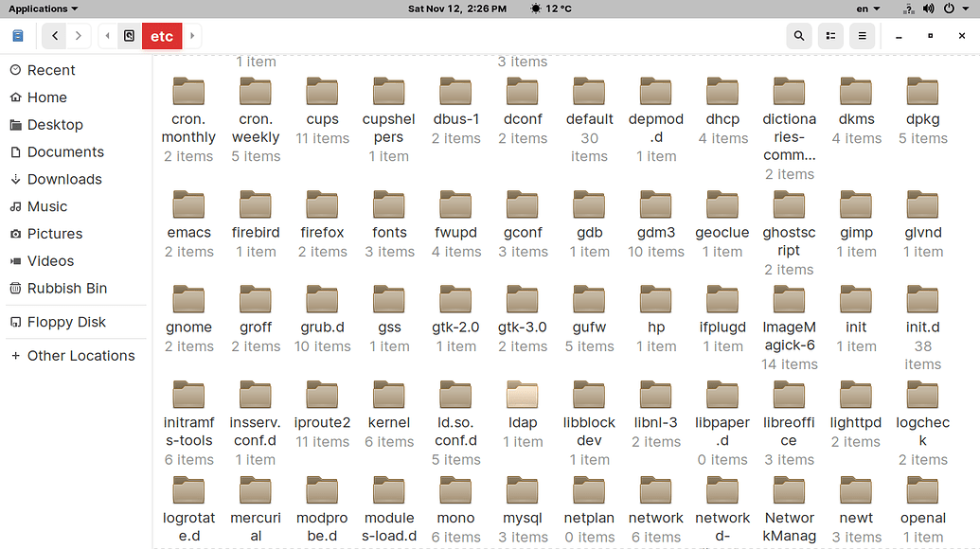This screenshot has width=980, height=549.
Task: Click the clock date in top bar
Action: pyautogui.click(x=457, y=9)
